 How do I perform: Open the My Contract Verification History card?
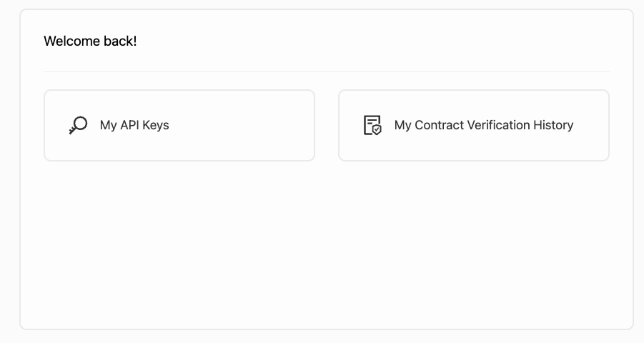tap(473, 125)
